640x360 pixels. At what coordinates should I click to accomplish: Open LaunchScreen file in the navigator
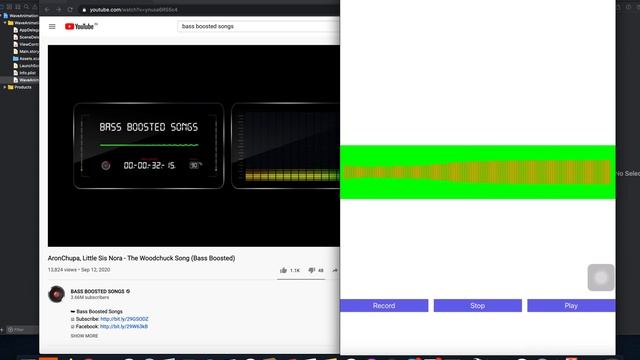[26, 66]
